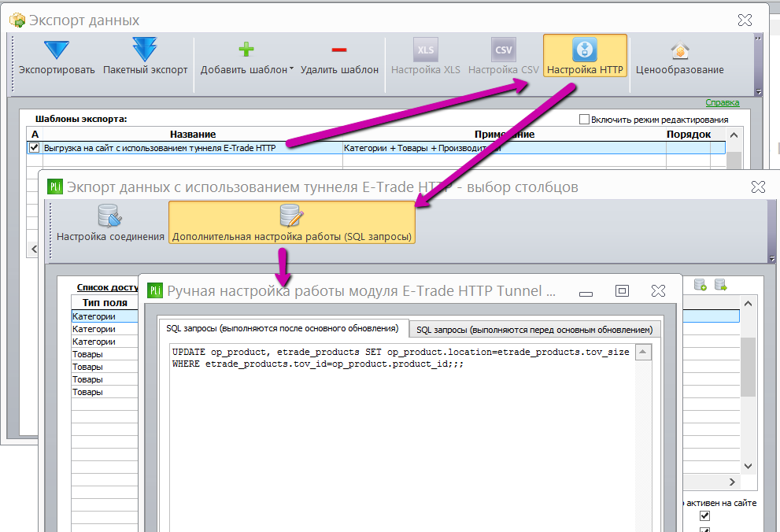Close the выбор столбцов window
The width and height of the screenshot is (780, 532).
point(758,187)
